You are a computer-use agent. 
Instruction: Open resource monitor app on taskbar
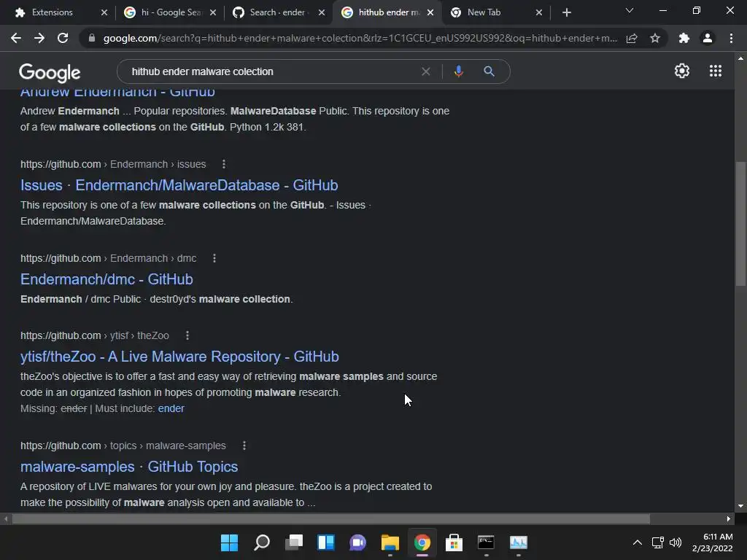[x=519, y=542]
